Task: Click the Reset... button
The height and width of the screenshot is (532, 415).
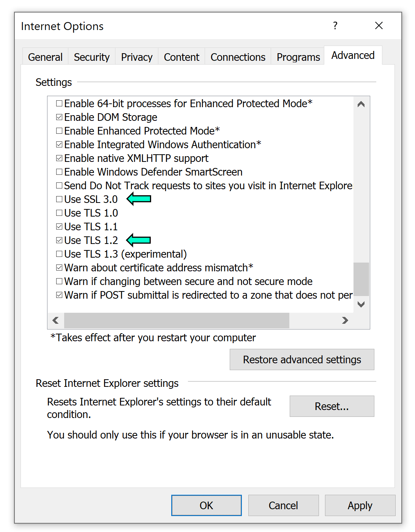Action: (x=331, y=406)
